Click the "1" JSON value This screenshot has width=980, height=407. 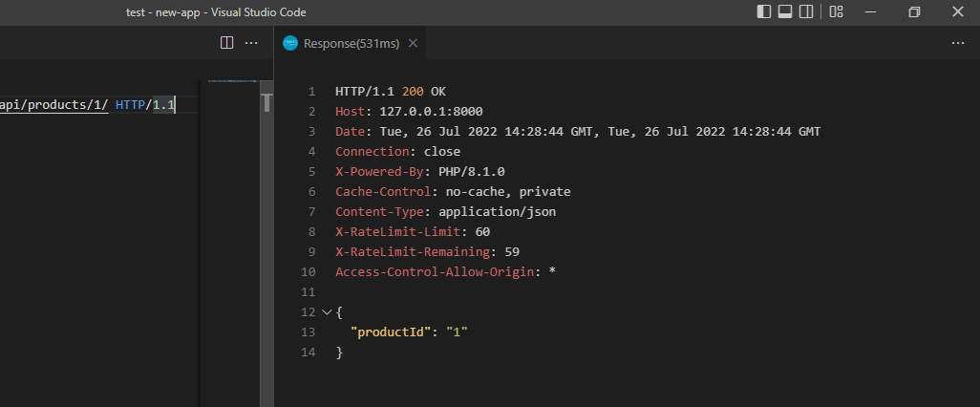[x=457, y=332]
